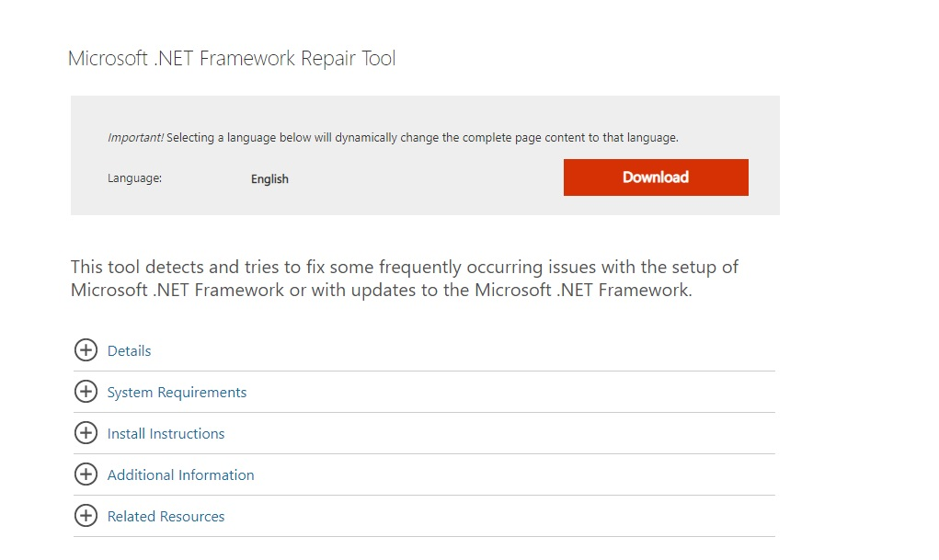Click the plus icon beside System Requirements
939x560 pixels.
tap(86, 392)
